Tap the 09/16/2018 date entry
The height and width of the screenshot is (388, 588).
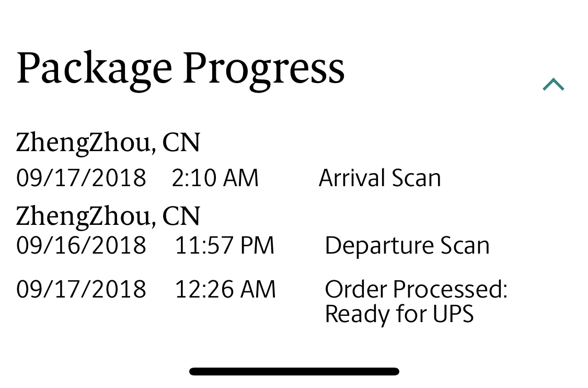point(81,245)
